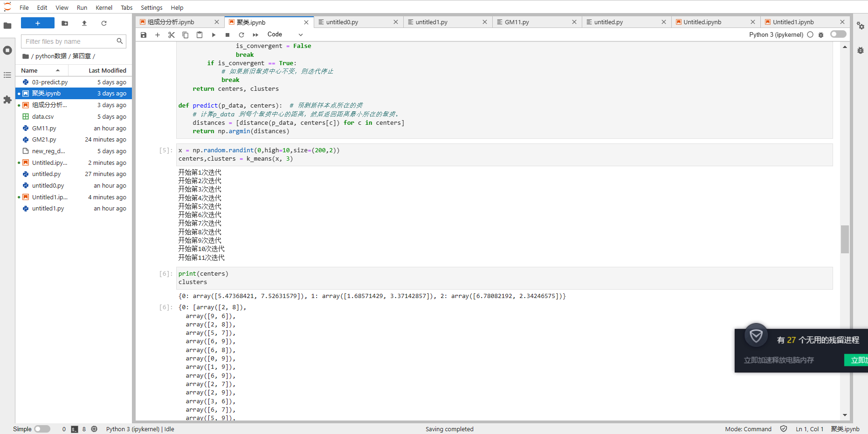Restart kernel and run all cells
This screenshot has width=868, height=434.
[x=255, y=35]
